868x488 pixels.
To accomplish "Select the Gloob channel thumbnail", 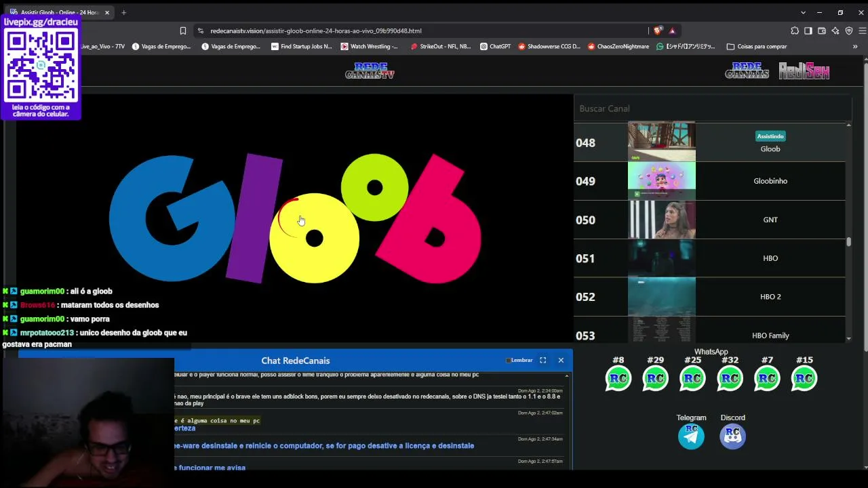I will [x=661, y=142].
